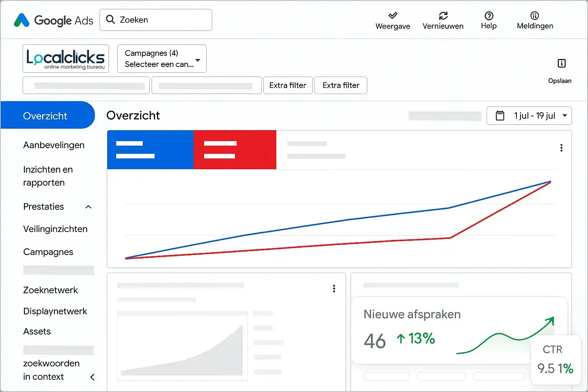The height and width of the screenshot is (392, 588).
Task: Open lower-left card three-dot menu
Action: [x=334, y=289]
